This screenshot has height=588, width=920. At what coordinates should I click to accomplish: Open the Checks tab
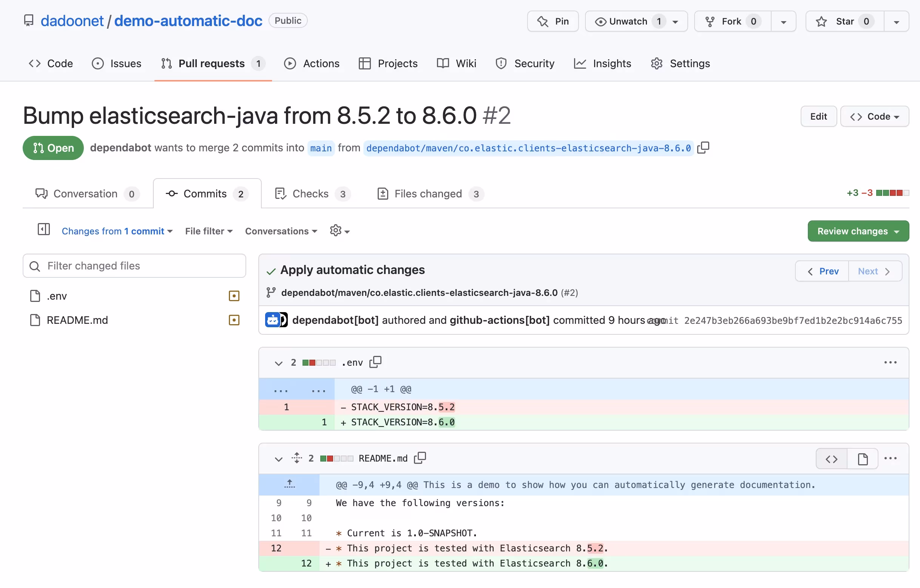click(x=310, y=194)
